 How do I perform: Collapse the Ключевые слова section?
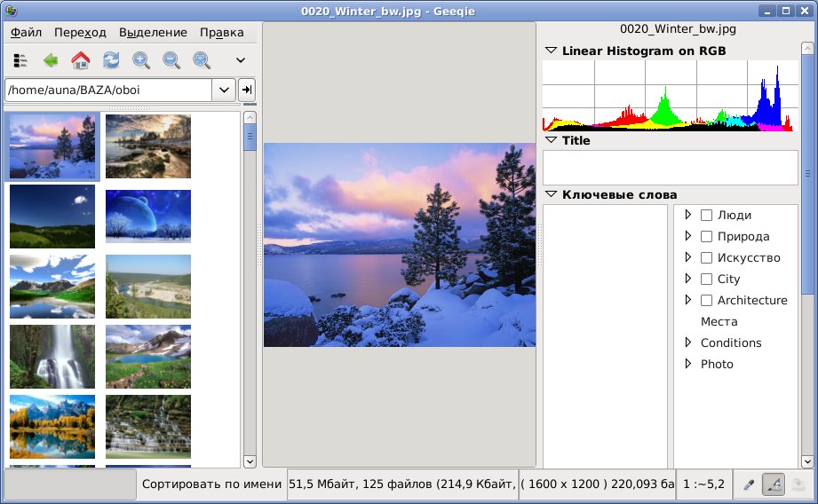click(x=551, y=194)
